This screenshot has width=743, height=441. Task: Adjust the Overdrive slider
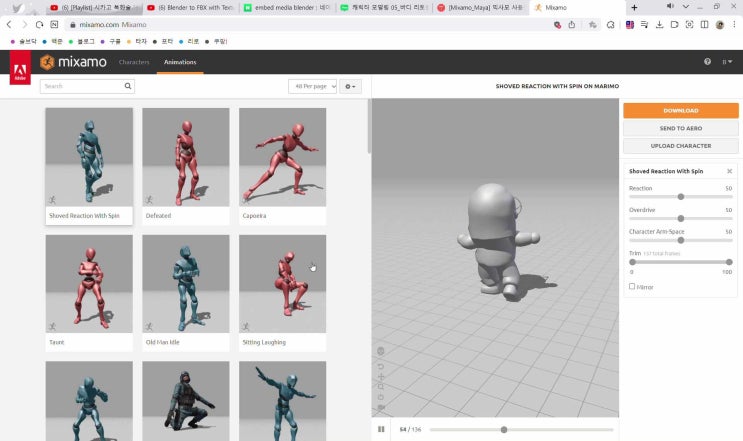tap(680, 218)
